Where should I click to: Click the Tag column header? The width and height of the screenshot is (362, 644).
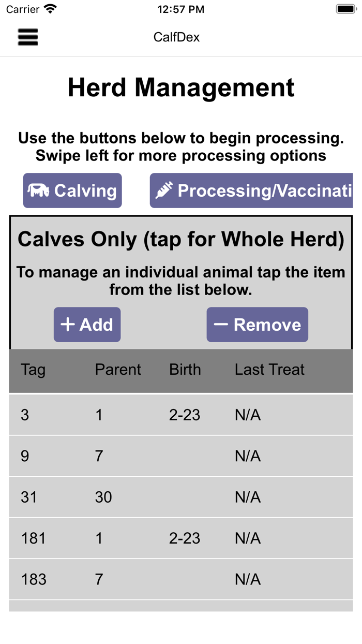click(33, 369)
